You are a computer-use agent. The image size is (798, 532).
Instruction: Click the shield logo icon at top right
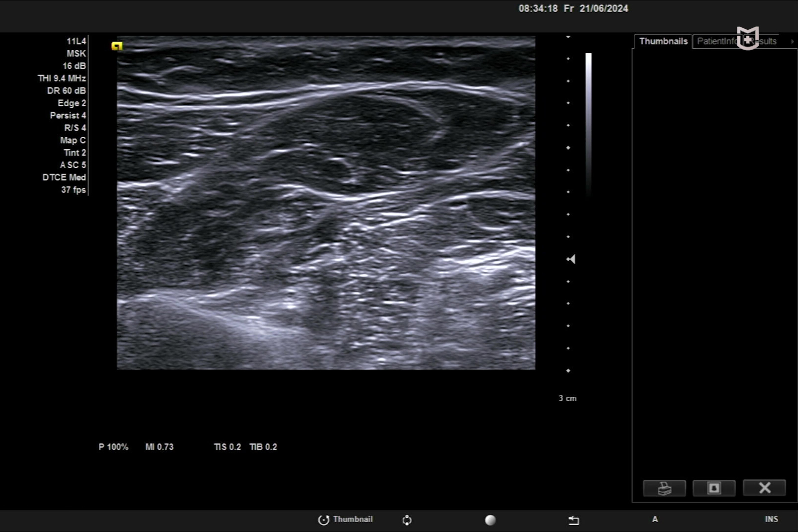pos(748,38)
